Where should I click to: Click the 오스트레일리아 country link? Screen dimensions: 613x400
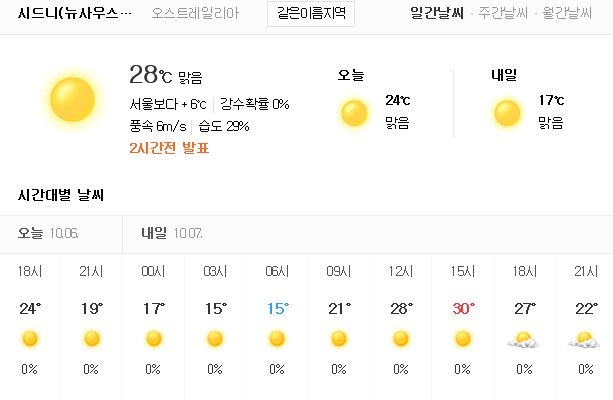[195, 14]
